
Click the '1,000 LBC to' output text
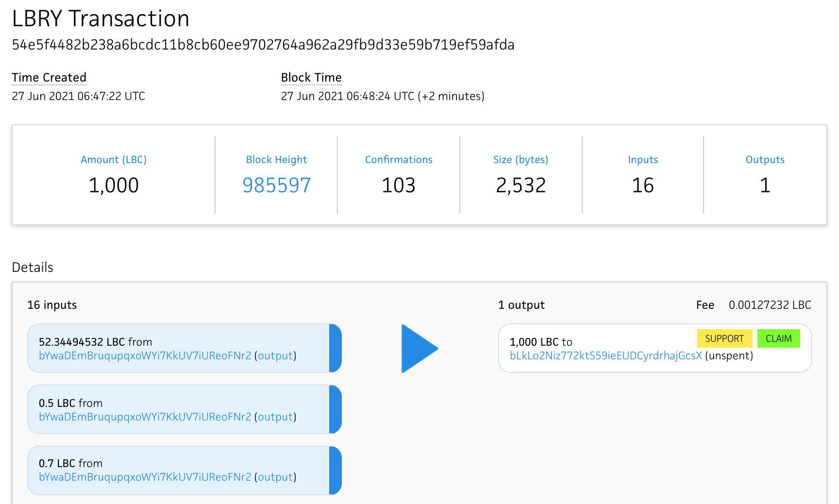click(x=541, y=342)
